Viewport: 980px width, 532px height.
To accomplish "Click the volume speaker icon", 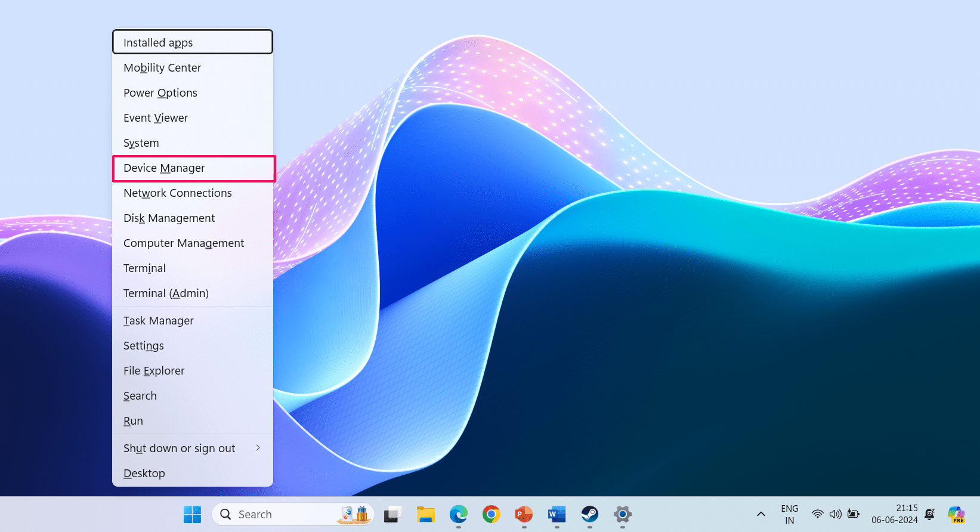I will pyautogui.click(x=836, y=514).
